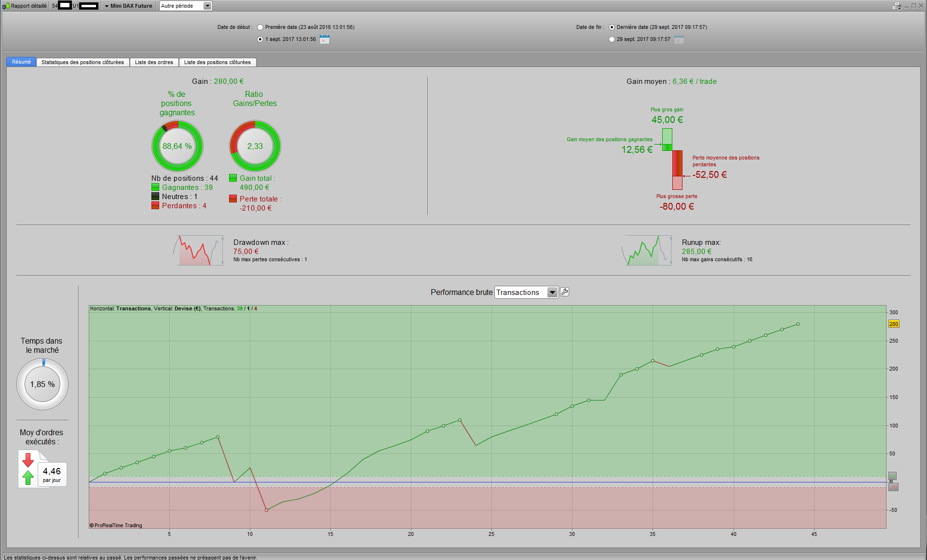Click the Résumé tab
Screen dimensions: 927x560
pyautogui.click(x=21, y=62)
